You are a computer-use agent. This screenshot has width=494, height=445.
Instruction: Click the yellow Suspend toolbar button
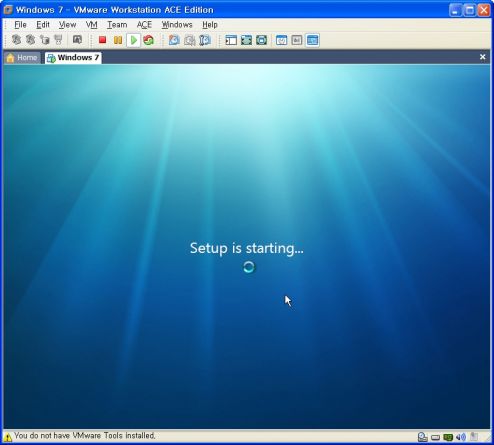[118, 40]
